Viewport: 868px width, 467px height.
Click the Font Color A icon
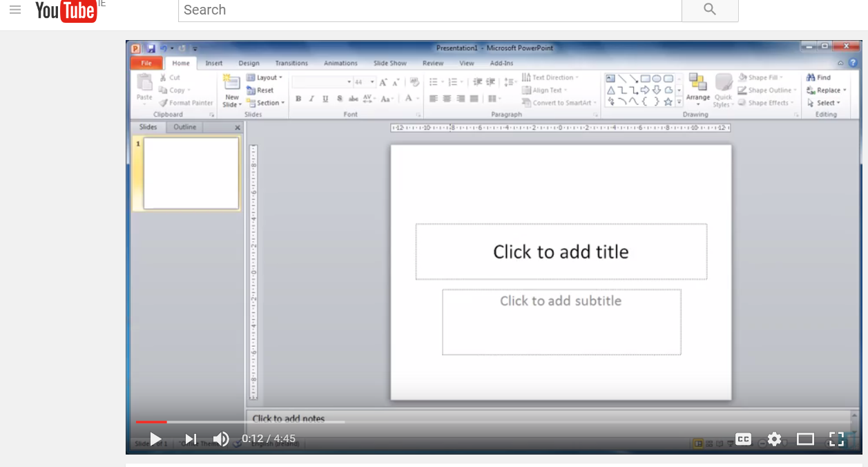point(408,99)
